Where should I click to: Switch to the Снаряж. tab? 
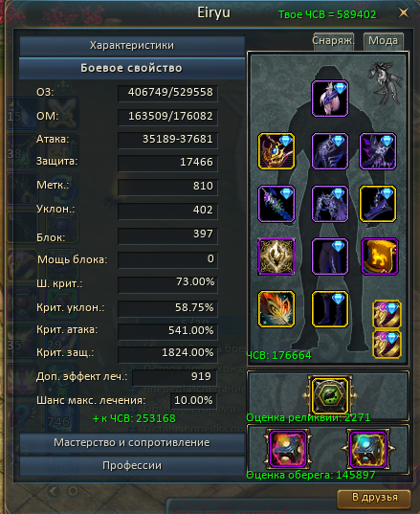point(333,41)
